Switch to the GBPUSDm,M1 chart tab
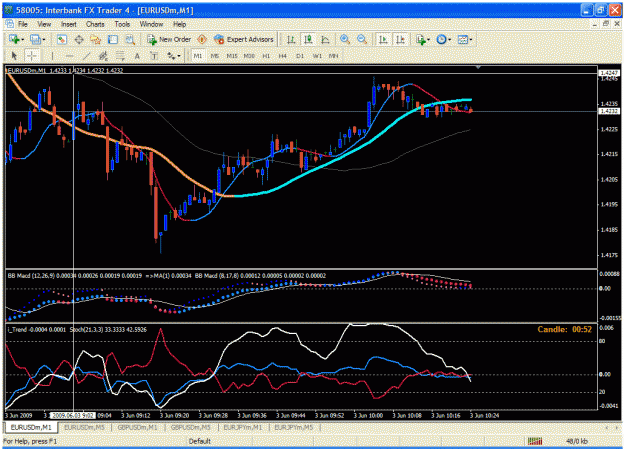This screenshot has width=625, height=449. pyautogui.click(x=138, y=427)
